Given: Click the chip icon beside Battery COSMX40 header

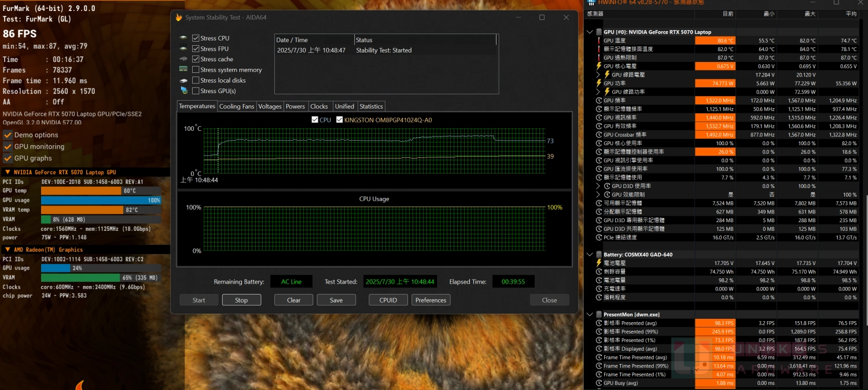Looking at the screenshot, I should [x=599, y=255].
